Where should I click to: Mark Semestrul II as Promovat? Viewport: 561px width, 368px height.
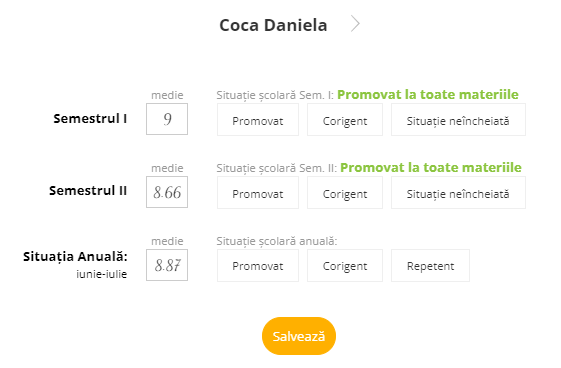pos(258,193)
